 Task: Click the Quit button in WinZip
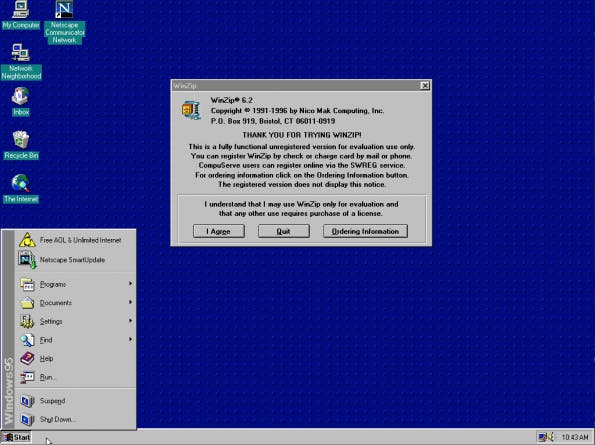[x=283, y=231]
